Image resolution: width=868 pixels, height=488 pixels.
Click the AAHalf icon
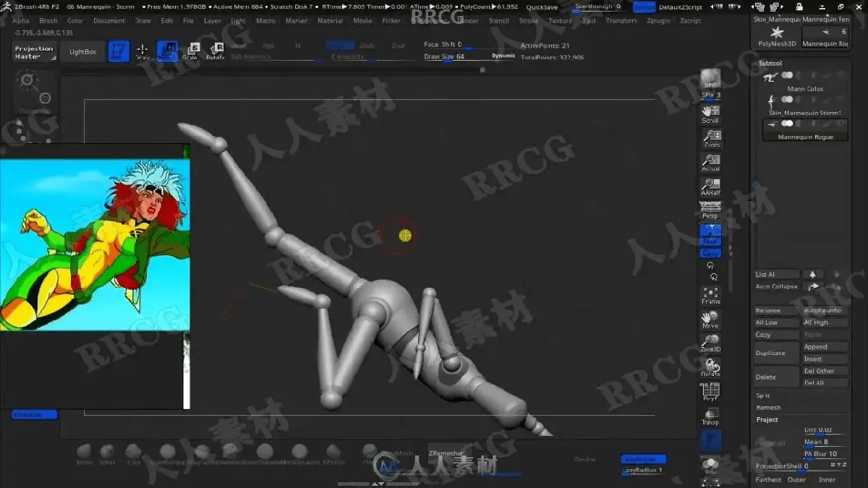coord(710,187)
